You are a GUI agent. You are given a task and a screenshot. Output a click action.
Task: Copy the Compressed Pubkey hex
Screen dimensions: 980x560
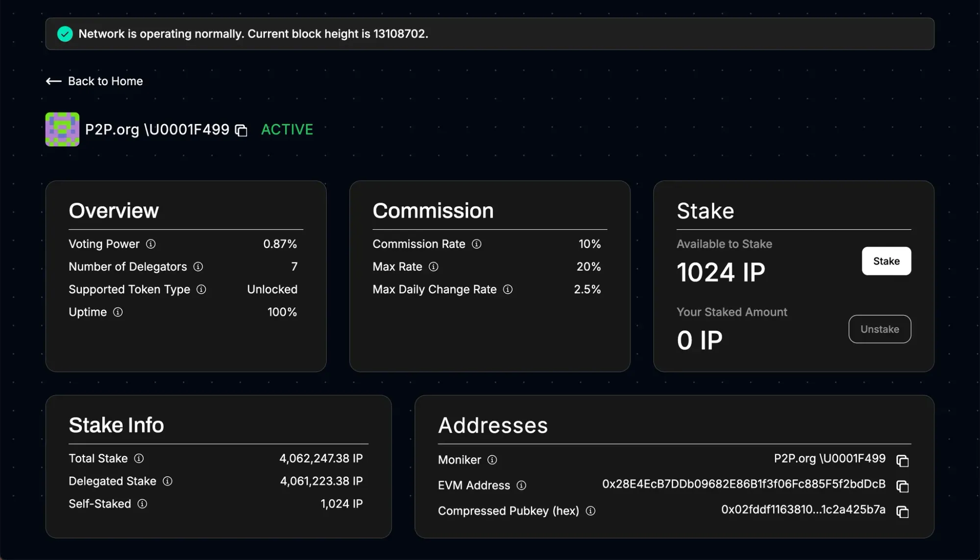click(x=903, y=511)
